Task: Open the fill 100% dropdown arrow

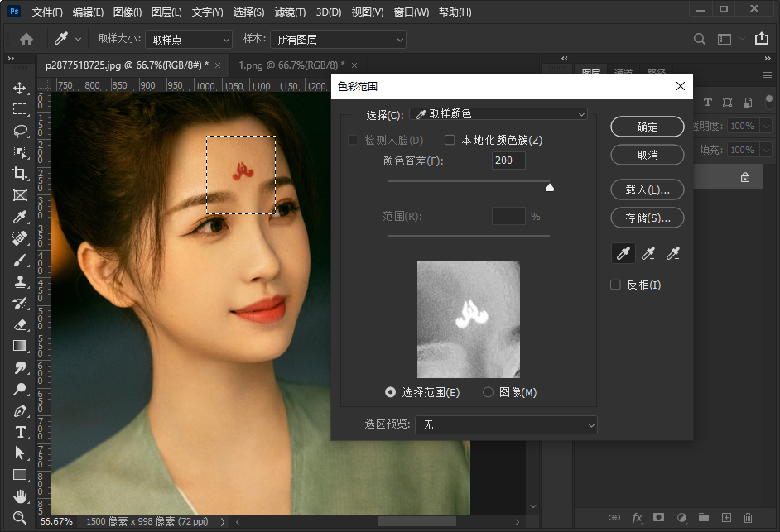Action: [x=767, y=150]
